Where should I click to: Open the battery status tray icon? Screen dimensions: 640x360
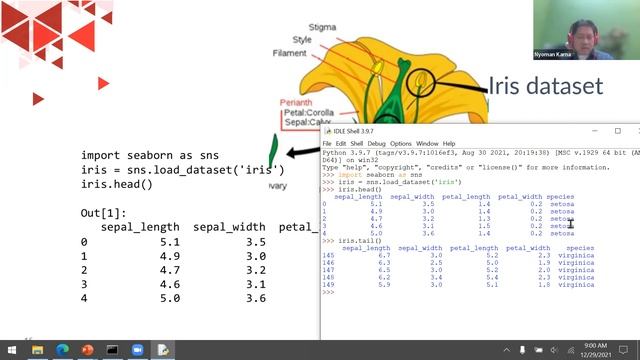click(x=538, y=350)
